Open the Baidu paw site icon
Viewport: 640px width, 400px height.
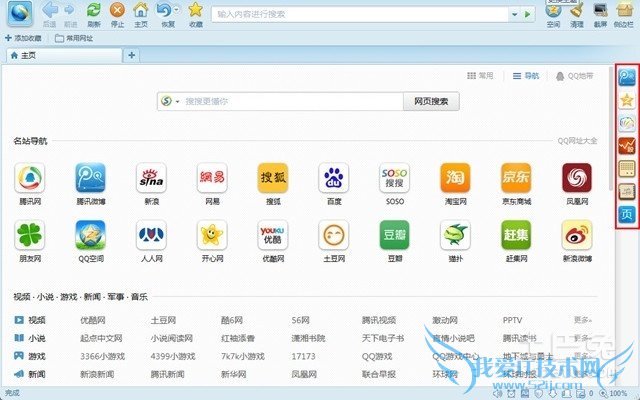334,178
